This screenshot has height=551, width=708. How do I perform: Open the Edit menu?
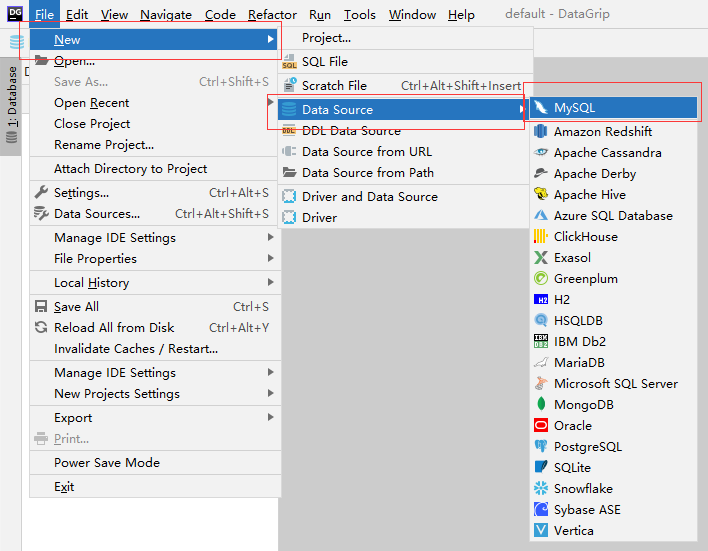click(77, 14)
